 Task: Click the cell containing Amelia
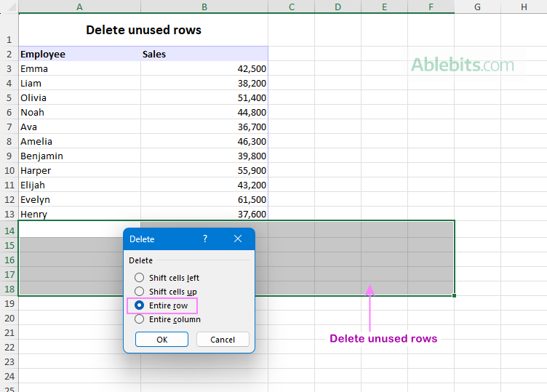79,141
